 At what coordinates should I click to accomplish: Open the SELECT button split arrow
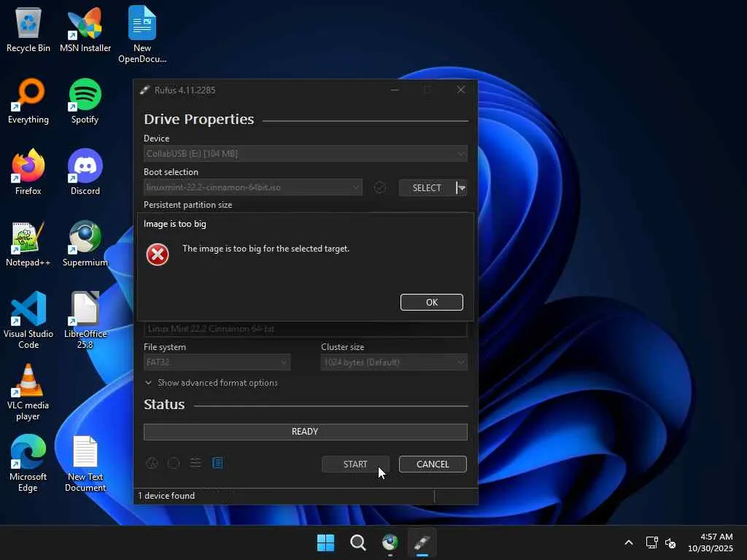(461, 187)
